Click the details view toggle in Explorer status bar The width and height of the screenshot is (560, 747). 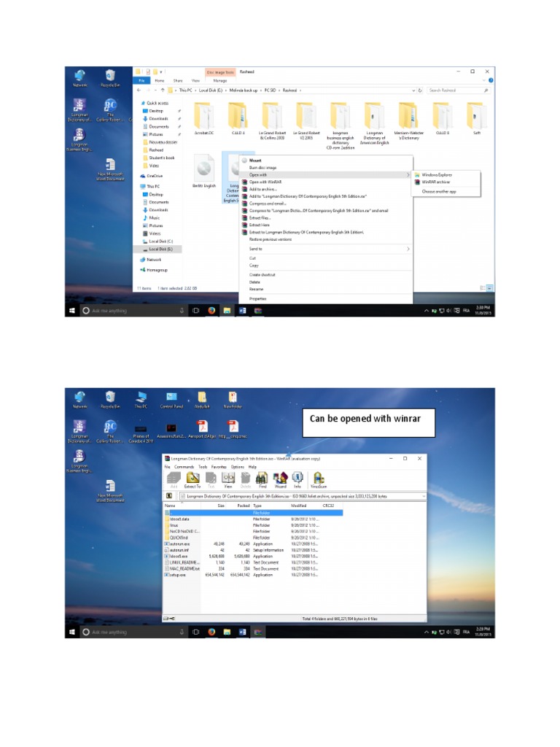pyautogui.click(x=483, y=288)
